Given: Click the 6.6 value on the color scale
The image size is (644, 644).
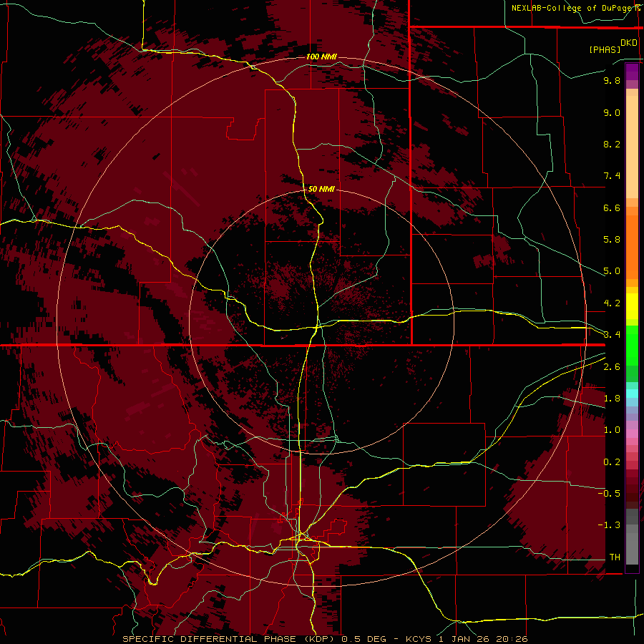Looking at the screenshot, I should (612, 208).
